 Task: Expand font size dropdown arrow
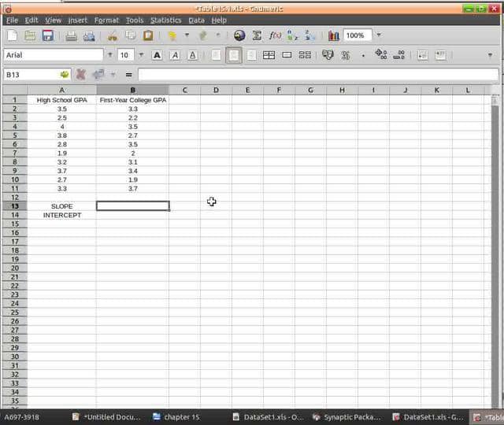coord(141,55)
